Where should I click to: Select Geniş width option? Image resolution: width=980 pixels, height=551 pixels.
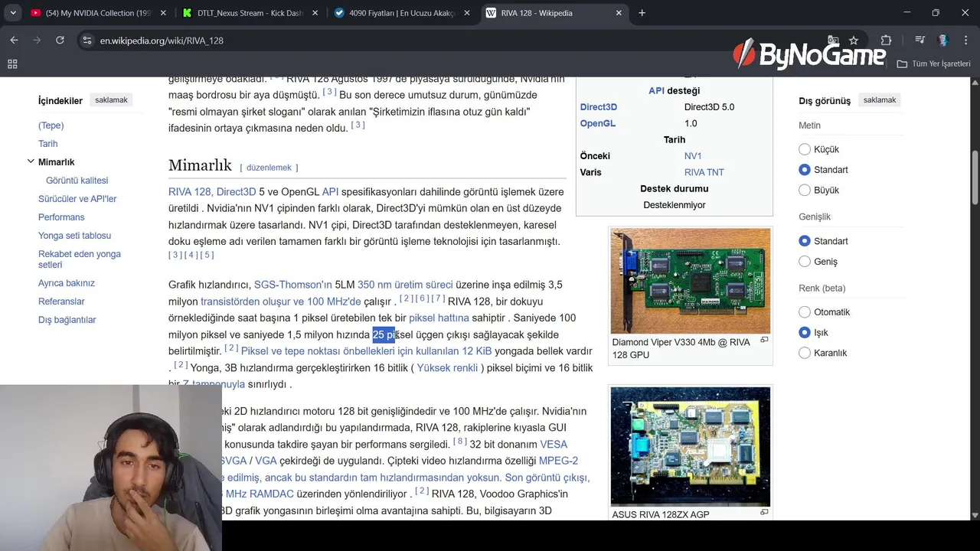click(x=805, y=262)
